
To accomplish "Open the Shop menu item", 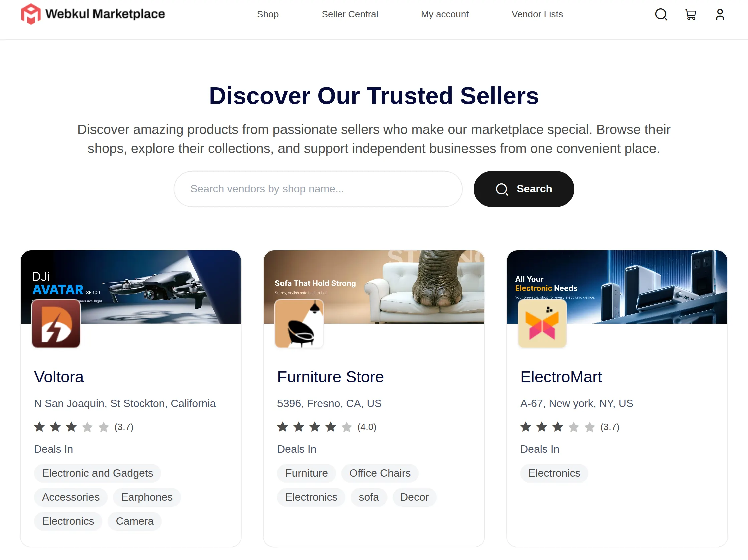I will 268,14.
